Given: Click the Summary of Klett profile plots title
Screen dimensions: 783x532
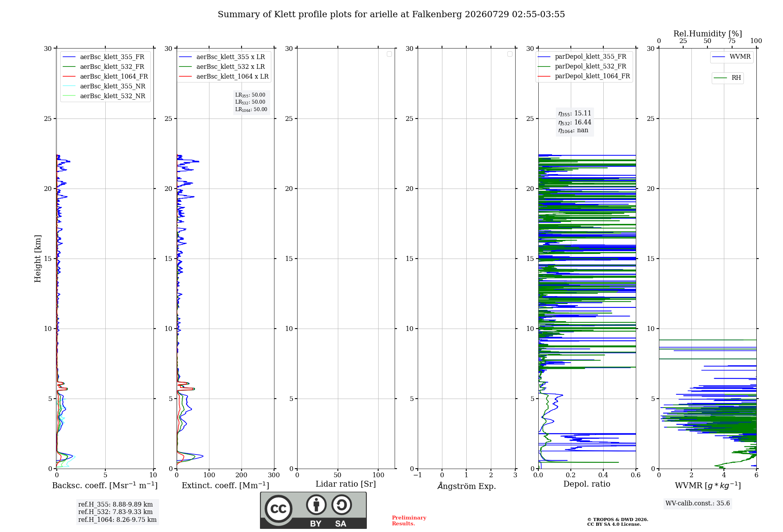Looking at the screenshot, I should (391, 14).
